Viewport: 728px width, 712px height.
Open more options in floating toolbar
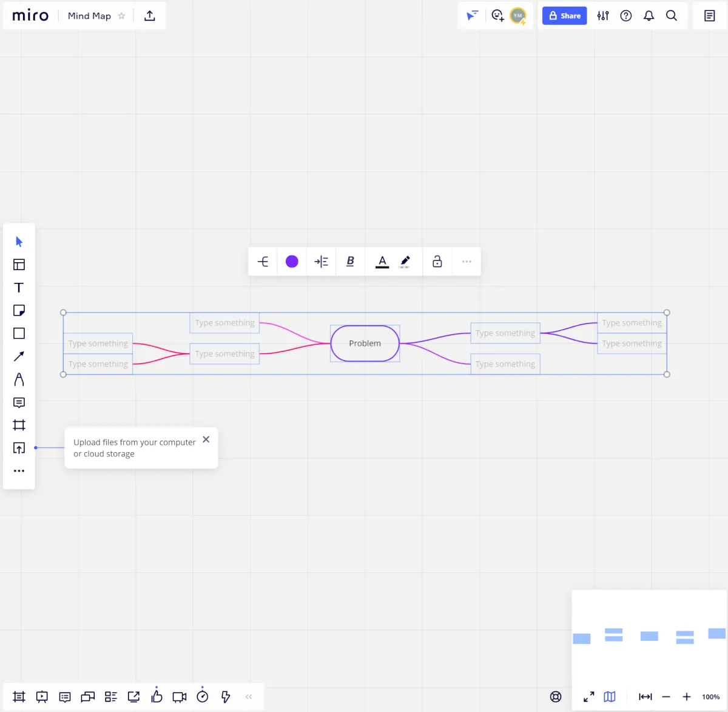click(467, 262)
